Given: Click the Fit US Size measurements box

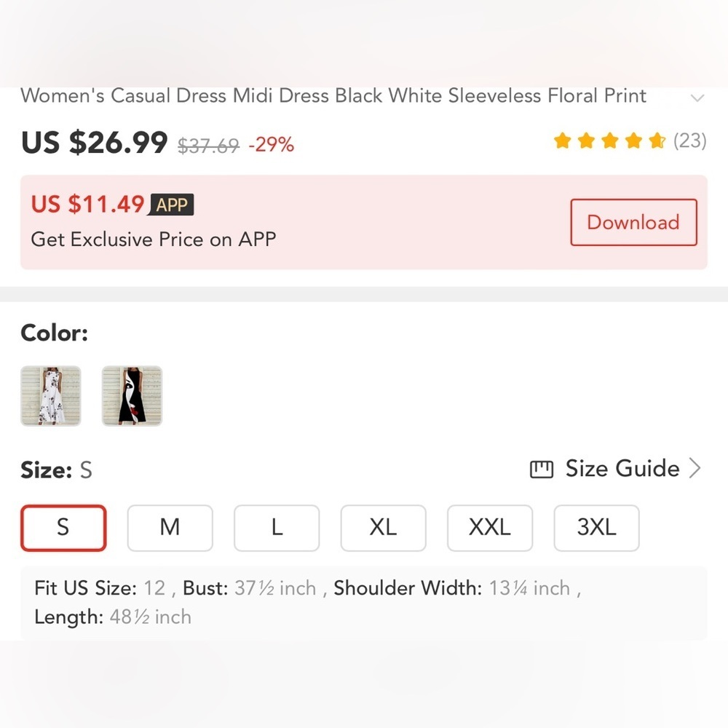Looking at the screenshot, I should coord(363,603).
